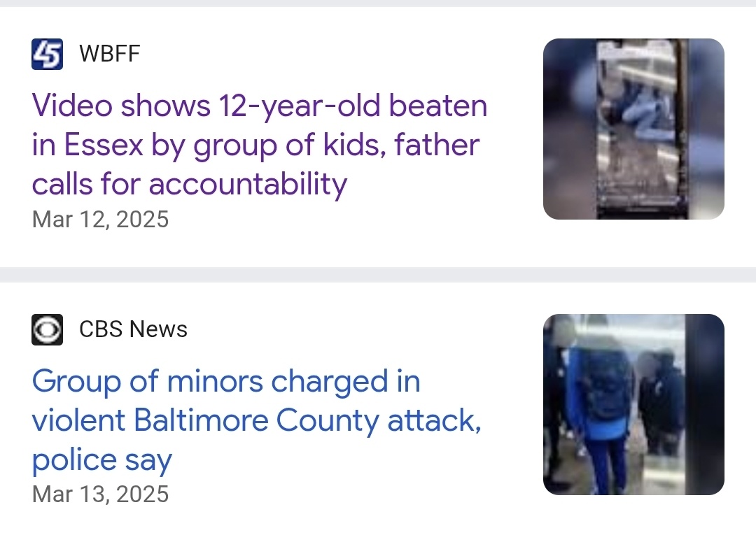Open the Group of minors charged headline

click(x=256, y=420)
